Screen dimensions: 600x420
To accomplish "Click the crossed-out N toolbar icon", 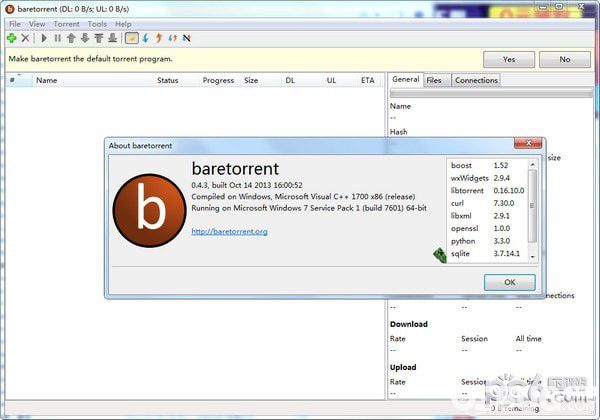I will (186, 38).
